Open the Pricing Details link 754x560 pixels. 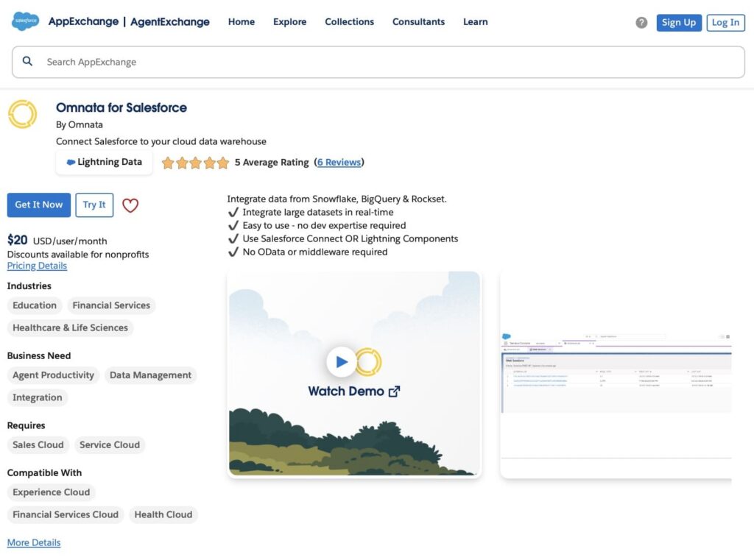coord(37,266)
